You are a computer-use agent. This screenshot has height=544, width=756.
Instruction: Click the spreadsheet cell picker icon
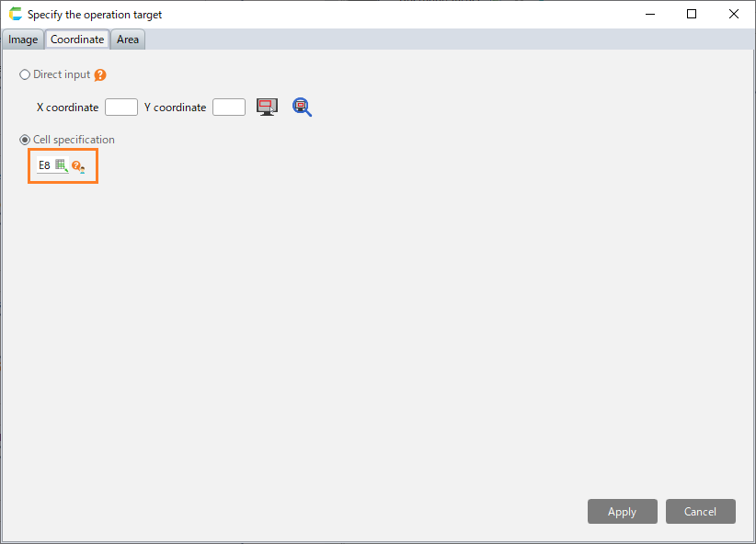pos(62,165)
